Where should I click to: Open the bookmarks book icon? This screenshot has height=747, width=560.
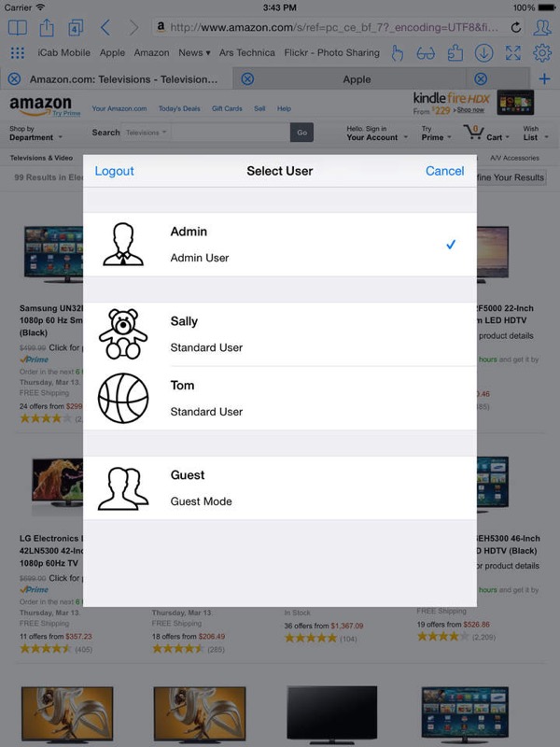click(x=18, y=28)
